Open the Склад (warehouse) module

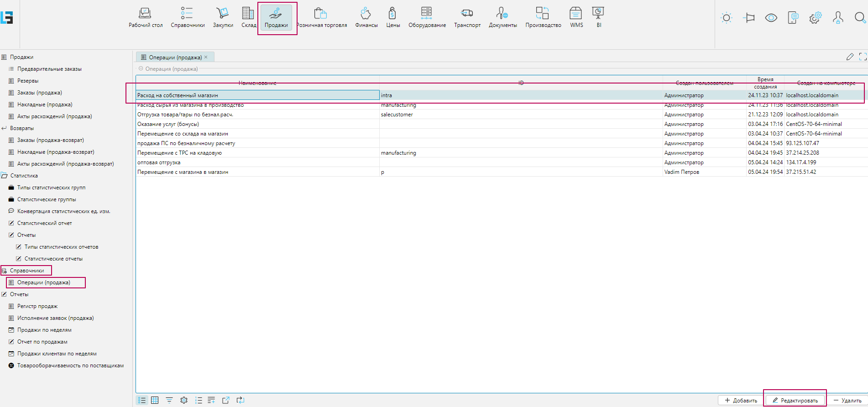[x=248, y=17]
